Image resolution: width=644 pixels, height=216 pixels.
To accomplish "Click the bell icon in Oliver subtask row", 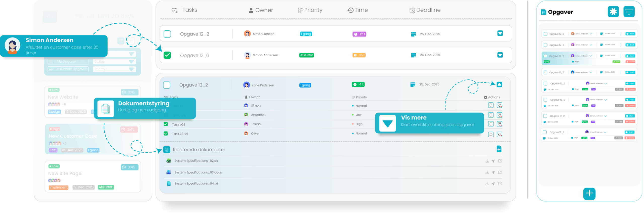I will [491, 134].
